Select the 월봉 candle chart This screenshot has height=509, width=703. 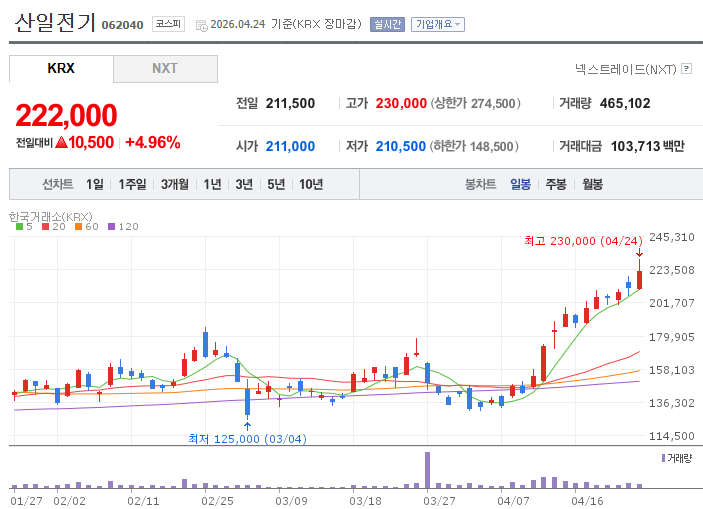coord(592,184)
